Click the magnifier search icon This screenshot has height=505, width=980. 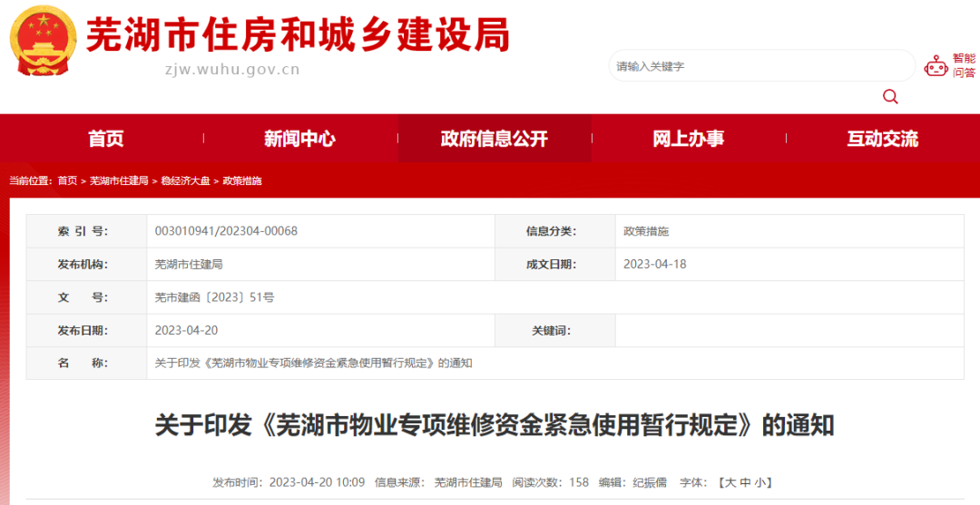point(890,97)
